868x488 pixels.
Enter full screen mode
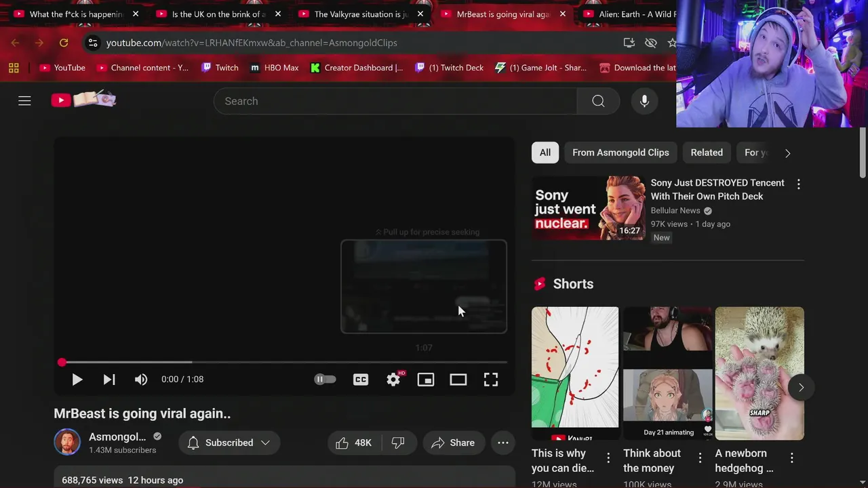pyautogui.click(x=491, y=380)
